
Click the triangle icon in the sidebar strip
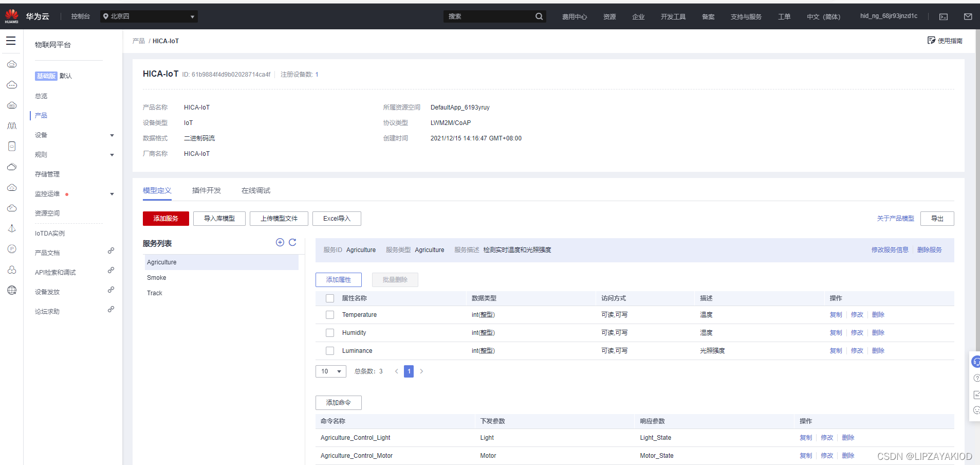[12, 228]
